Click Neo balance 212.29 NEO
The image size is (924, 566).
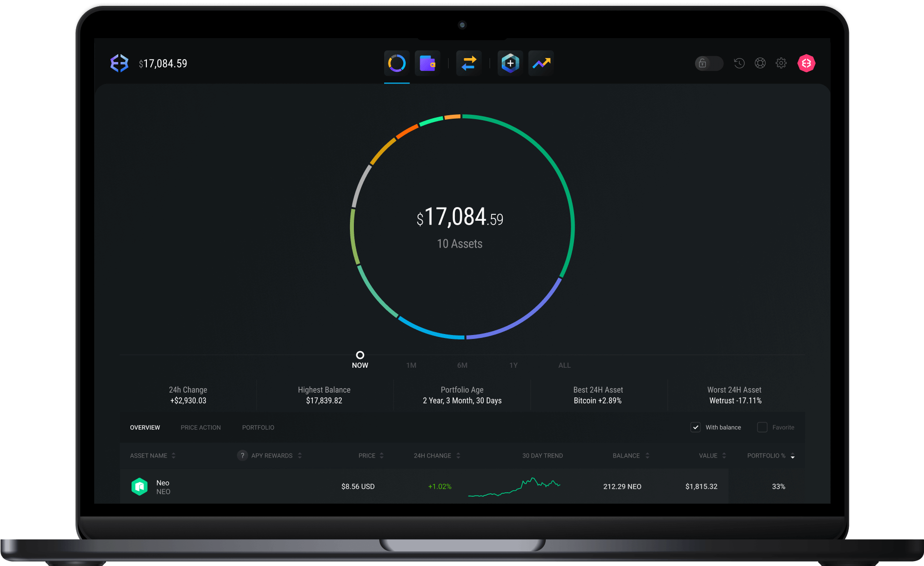click(x=622, y=486)
